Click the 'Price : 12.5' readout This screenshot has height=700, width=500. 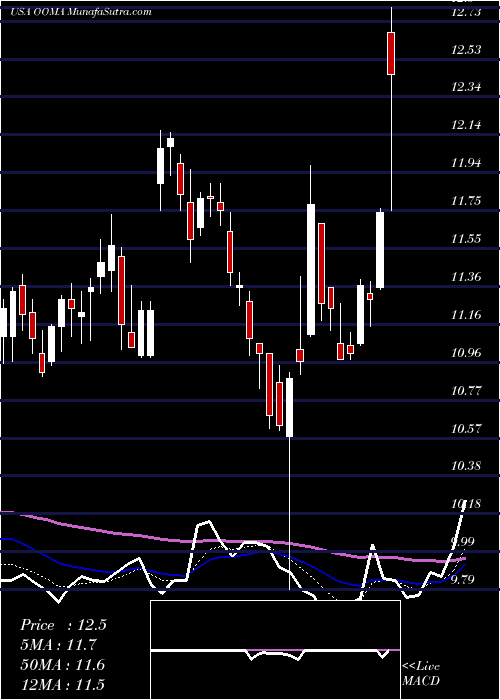click(x=63, y=625)
